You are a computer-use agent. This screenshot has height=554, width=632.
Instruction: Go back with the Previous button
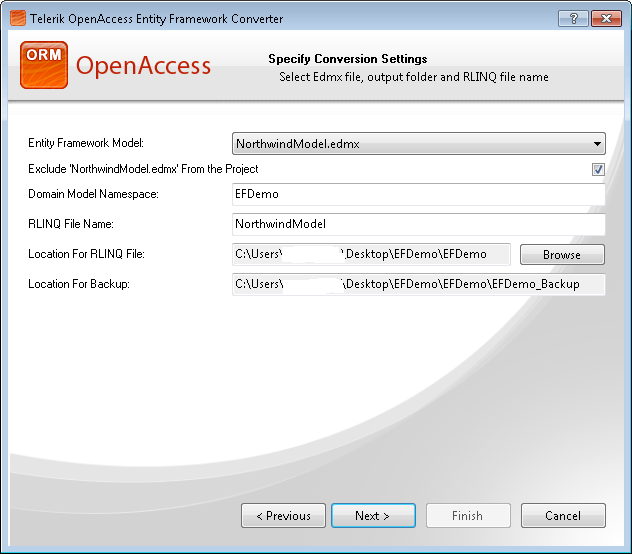[283, 516]
